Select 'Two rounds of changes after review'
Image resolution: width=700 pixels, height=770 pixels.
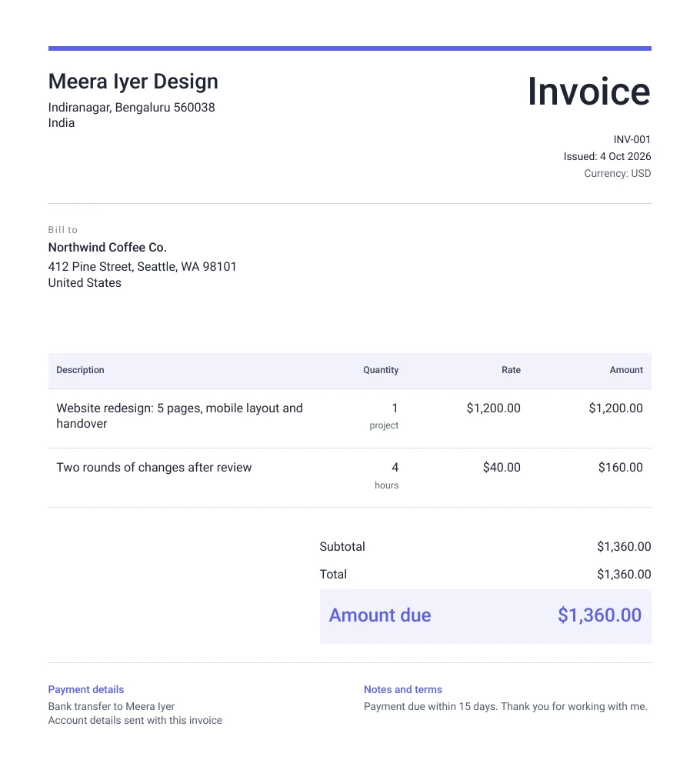(154, 468)
